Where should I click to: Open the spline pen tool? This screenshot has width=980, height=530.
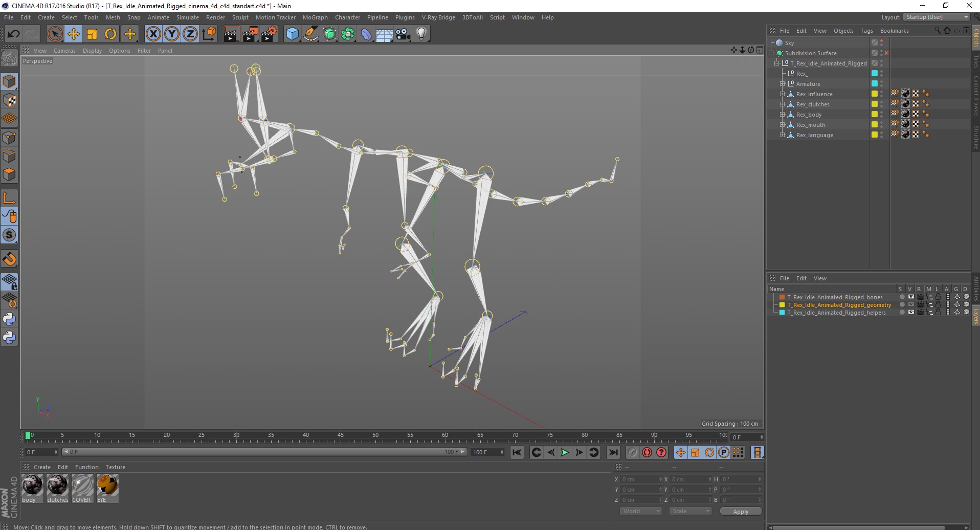[310, 34]
